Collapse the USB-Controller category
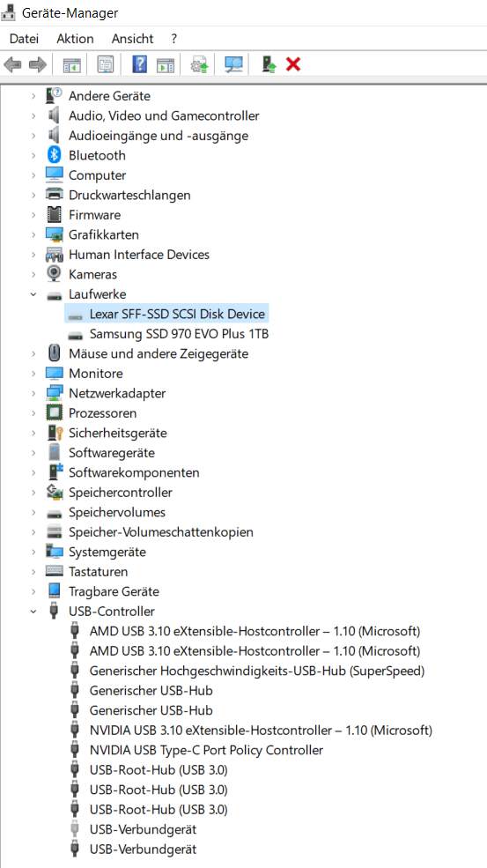The image size is (487, 868). point(33,612)
